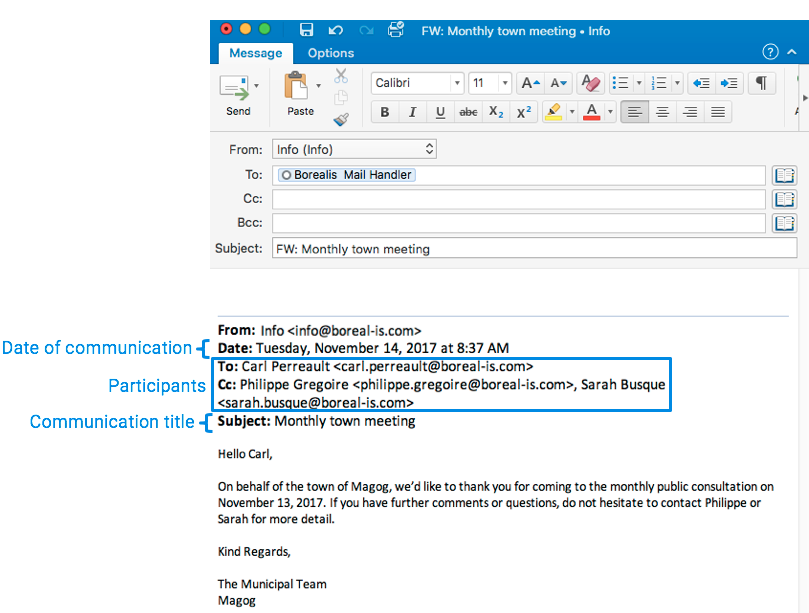Screen dimensions: 809x613
Task: Decrease font size
Action: (x=559, y=83)
